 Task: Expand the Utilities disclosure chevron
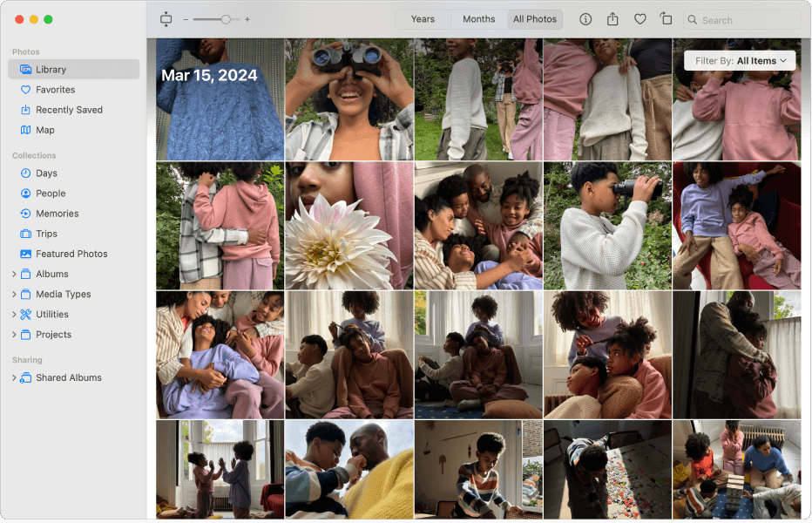point(14,314)
